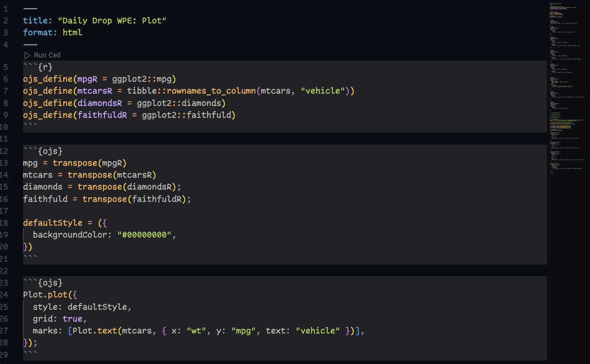The width and height of the screenshot is (590, 364).
Task: Click the html format value
Action: pos(72,33)
